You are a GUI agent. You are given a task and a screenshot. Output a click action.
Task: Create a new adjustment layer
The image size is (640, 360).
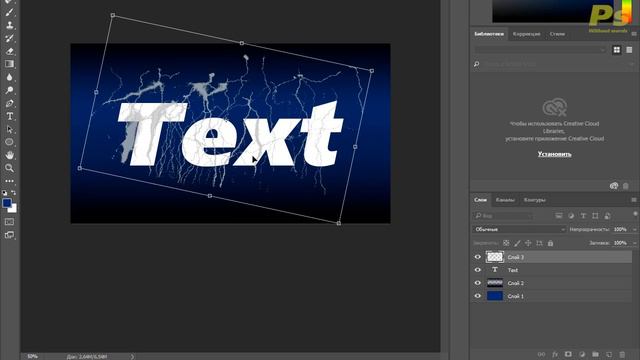point(582,354)
